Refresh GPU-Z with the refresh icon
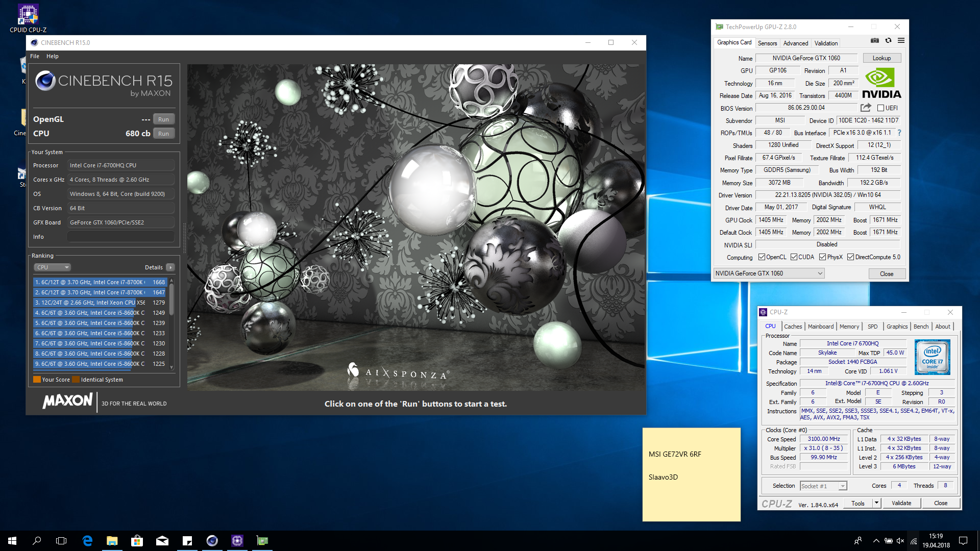 888,41
